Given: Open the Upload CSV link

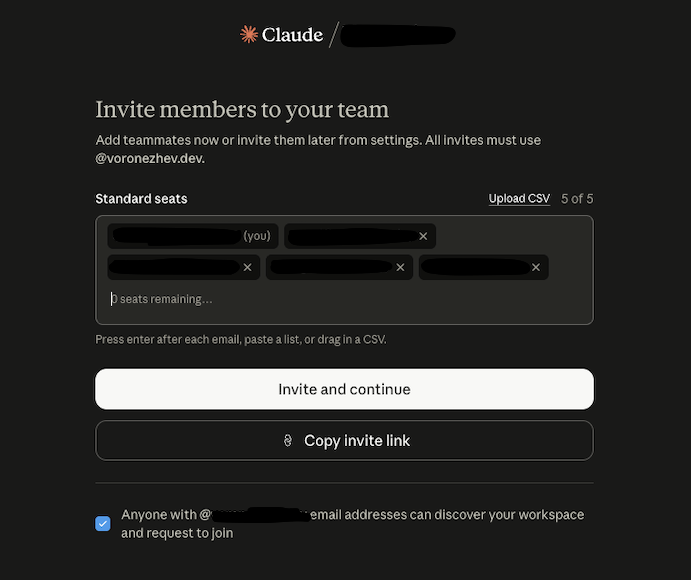Looking at the screenshot, I should (x=519, y=199).
